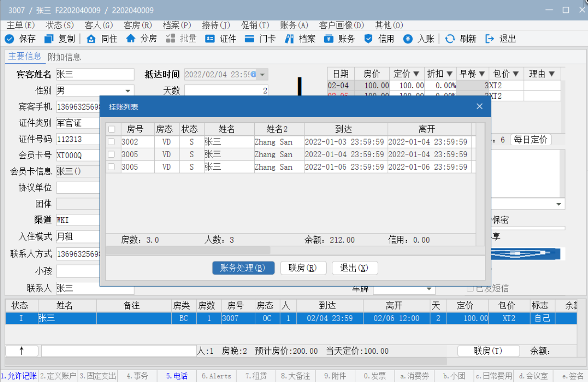The height and width of the screenshot is (382, 588).
Task: Select the bottom tab a.消费券
Action: pos(414,376)
